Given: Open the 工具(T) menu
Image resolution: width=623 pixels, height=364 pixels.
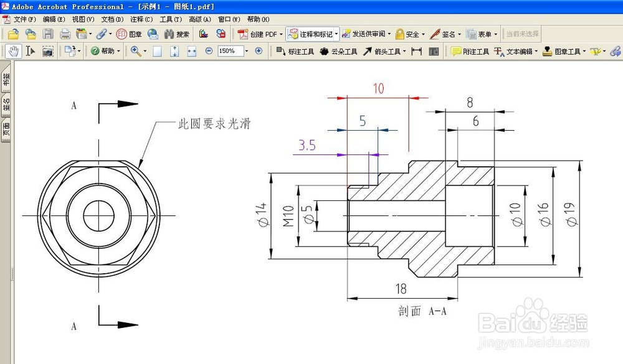Looking at the screenshot, I should click(171, 19).
